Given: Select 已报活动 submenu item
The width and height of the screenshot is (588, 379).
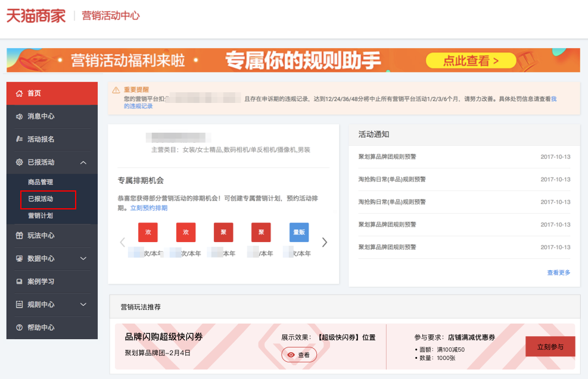Looking at the screenshot, I should pyautogui.click(x=41, y=199).
